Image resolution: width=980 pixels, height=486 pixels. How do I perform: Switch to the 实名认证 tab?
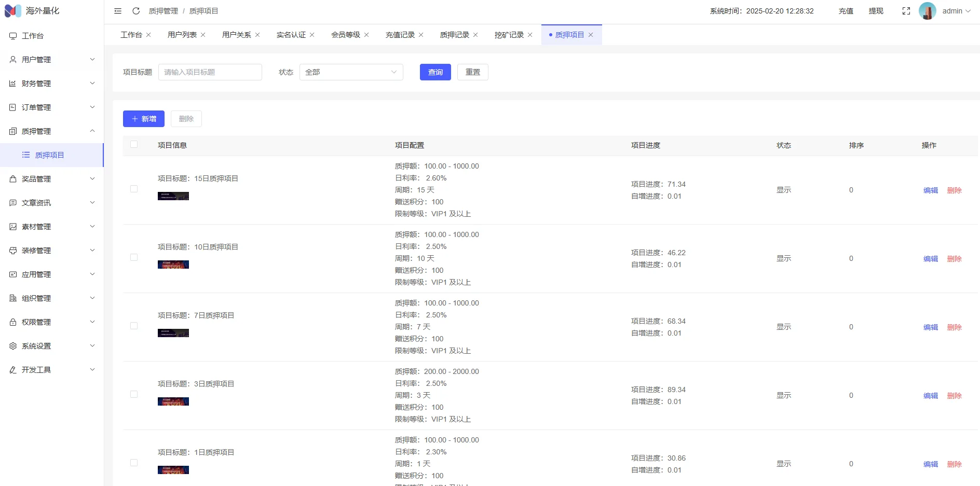click(291, 35)
